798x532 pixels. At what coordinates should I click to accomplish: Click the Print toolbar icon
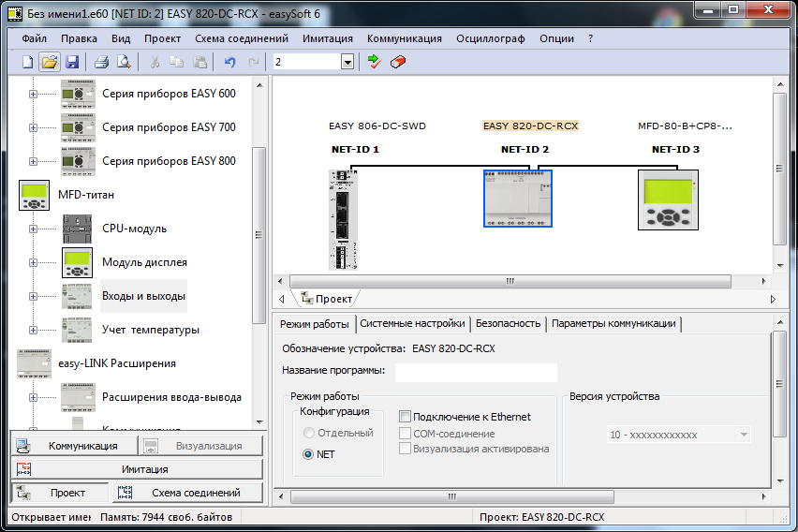tap(101, 62)
